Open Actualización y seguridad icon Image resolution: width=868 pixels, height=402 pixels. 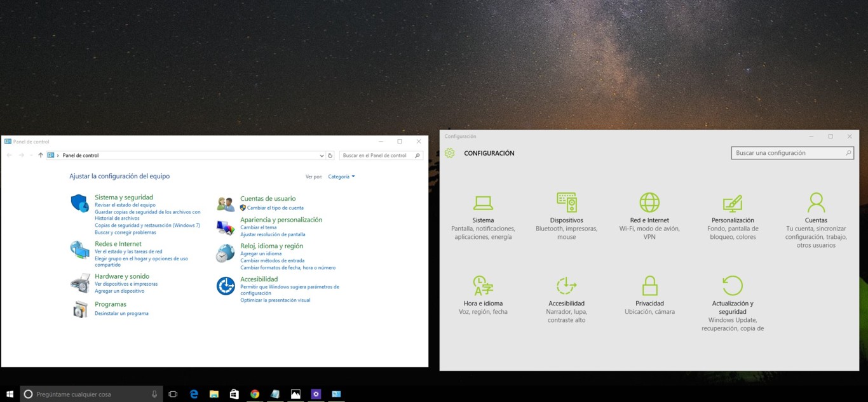(733, 286)
